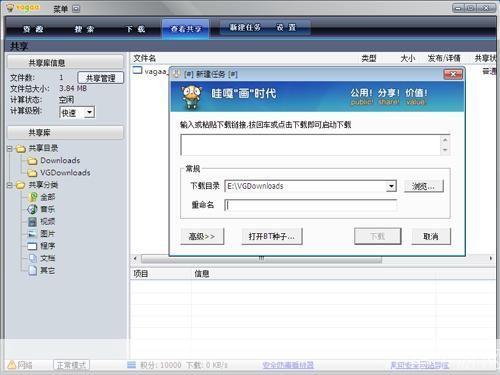The width and height of the screenshot is (500, 375).
Task: Click the mascot icon in dialog banner
Action: [x=192, y=97]
